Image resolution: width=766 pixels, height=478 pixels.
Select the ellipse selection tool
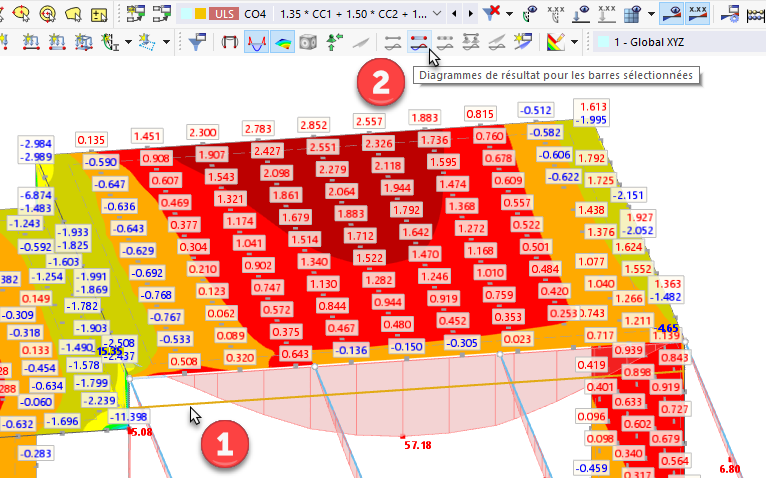21,14
